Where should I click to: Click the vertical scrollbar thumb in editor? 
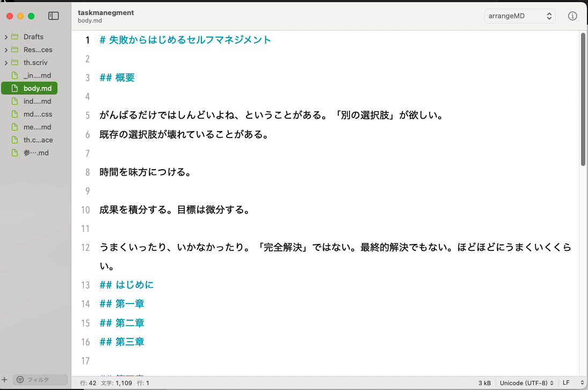583,99
